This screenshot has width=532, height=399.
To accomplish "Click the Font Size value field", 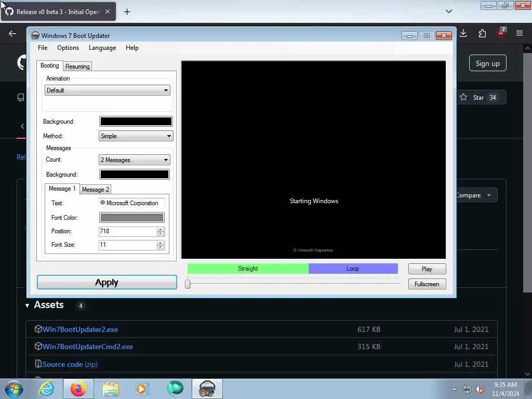I will (128, 245).
